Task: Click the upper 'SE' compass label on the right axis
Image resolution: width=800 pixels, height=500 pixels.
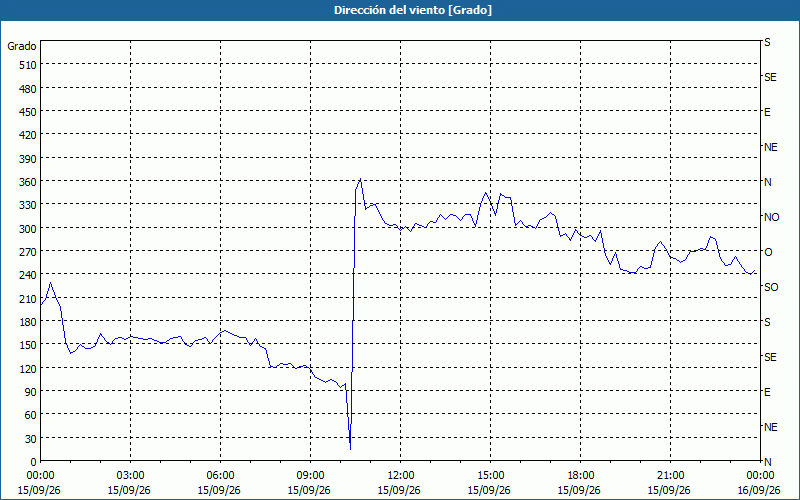Action: (770, 77)
